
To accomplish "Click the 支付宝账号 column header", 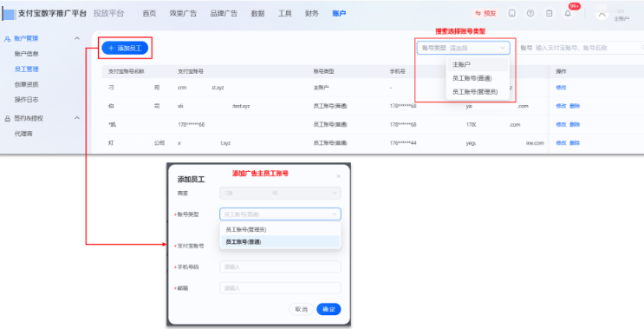I will [x=191, y=71].
